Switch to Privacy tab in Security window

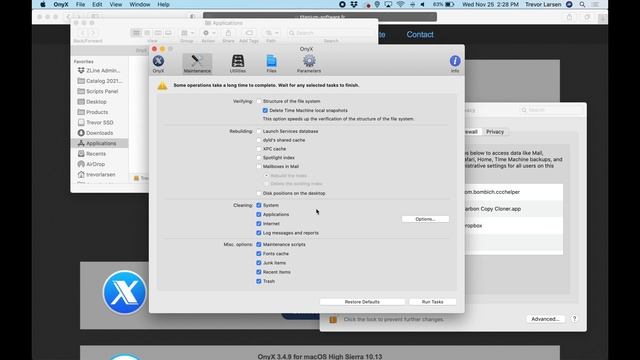495,132
